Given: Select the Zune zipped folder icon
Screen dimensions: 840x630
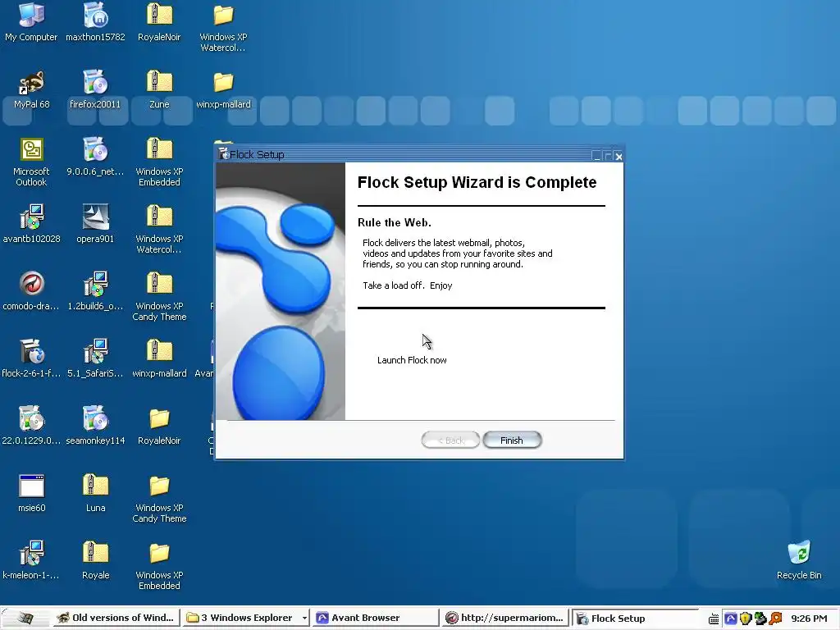Looking at the screenshot, I should tap(159, 89).
